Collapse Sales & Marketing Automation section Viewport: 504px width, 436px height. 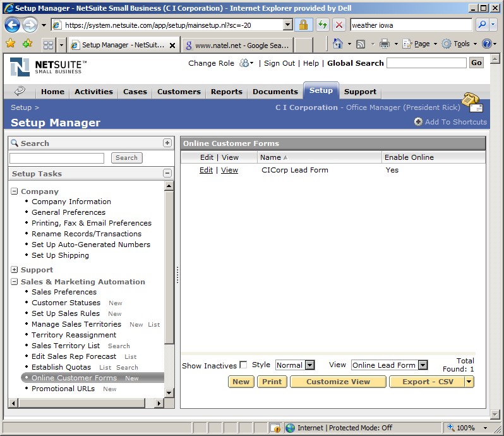click(14, 282)
